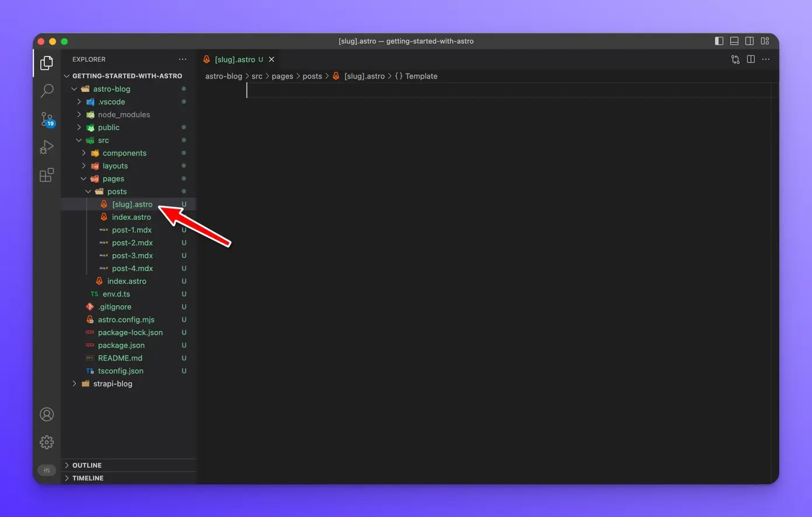The image size is (812, 517).
Task: Open post-3.mdx file
Action: coord(128,256)
